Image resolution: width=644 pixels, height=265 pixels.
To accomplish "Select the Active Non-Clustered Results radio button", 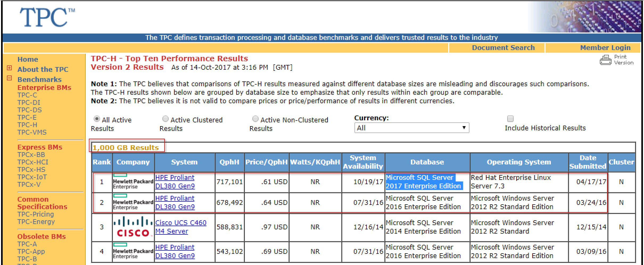I will [x=255, y=119].
